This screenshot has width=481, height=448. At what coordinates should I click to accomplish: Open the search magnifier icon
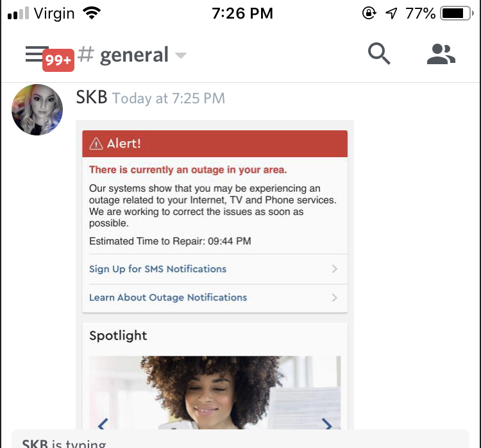click(x=379, y=54)
